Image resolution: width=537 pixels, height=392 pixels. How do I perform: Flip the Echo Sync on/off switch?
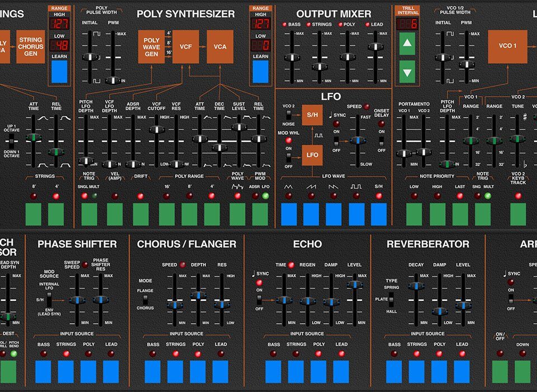coord(259,300)
